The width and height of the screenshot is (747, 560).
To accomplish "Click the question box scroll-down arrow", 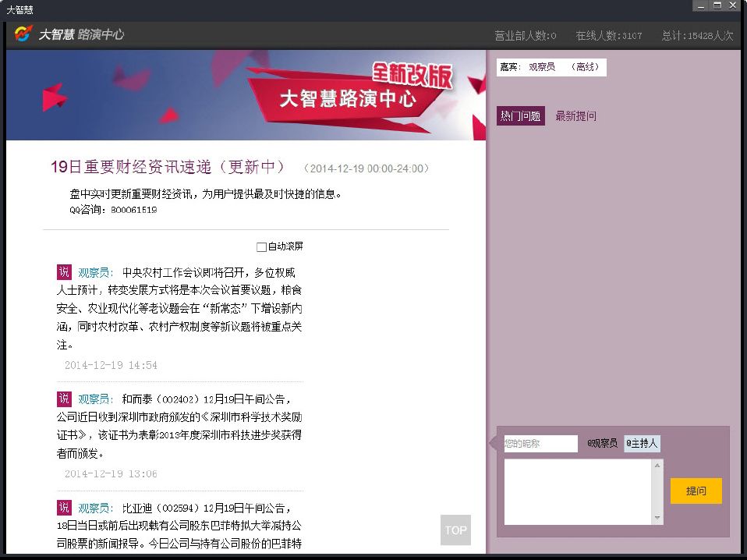I will [657, 518].
